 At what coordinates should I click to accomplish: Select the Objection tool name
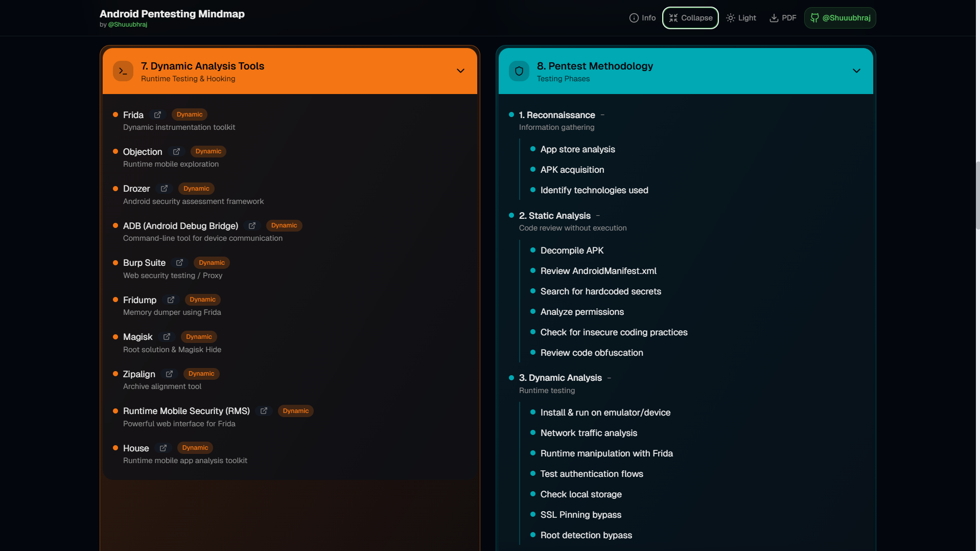coord(143,152)
